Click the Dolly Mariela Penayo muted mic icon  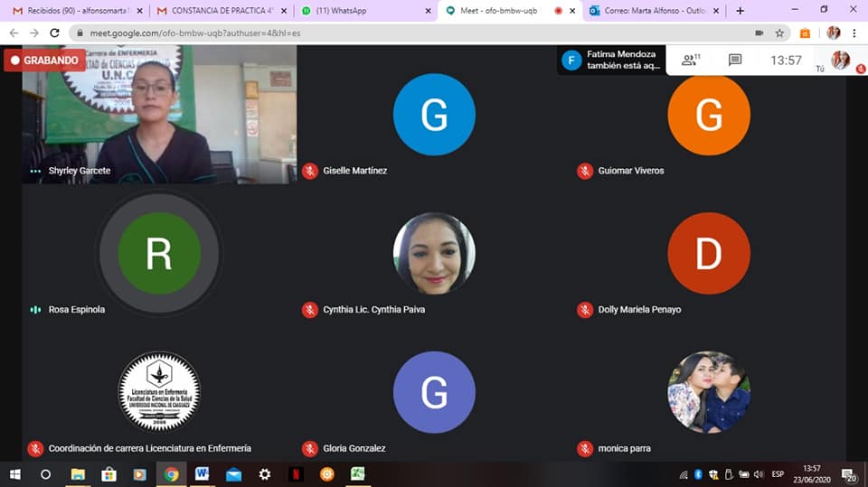(x=585, y=310)
